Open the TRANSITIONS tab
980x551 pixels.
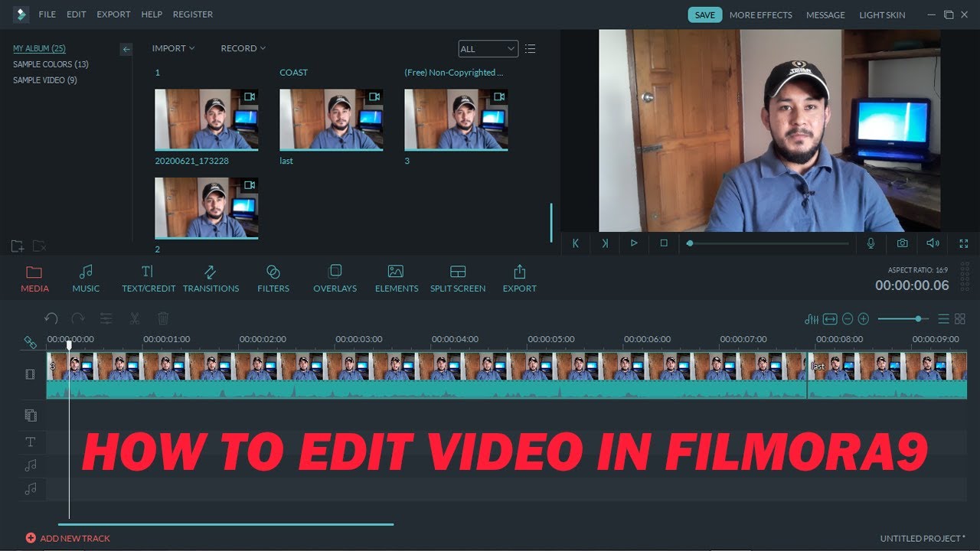[x=211, y=279]
